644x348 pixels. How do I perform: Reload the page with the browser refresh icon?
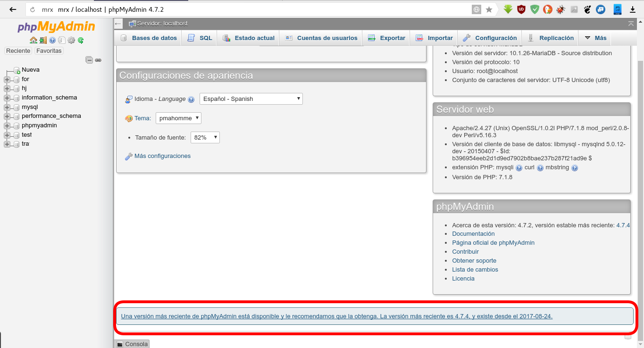click(x=33, y=9)
